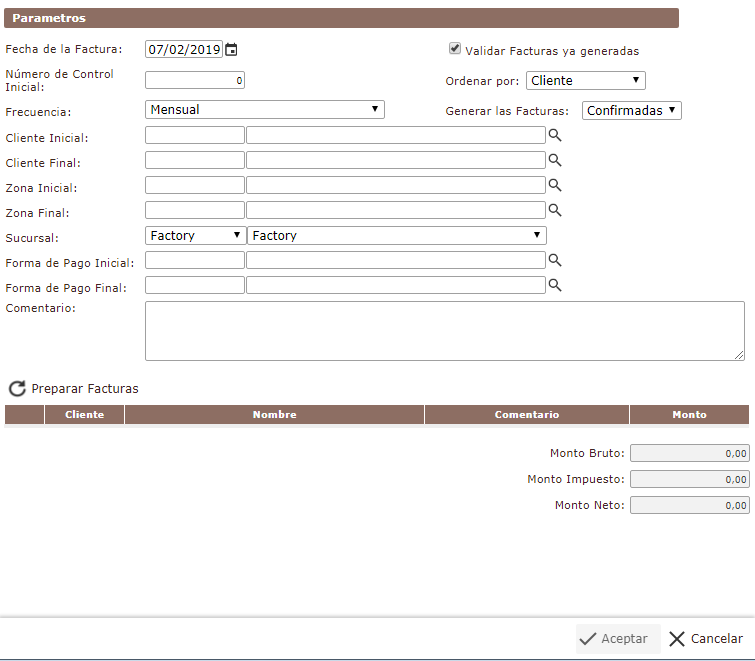Search Forma de Pago Final with magnifier
Viewport: 755px width, 661px height.
pyautogui.click(x=555, y=285)
